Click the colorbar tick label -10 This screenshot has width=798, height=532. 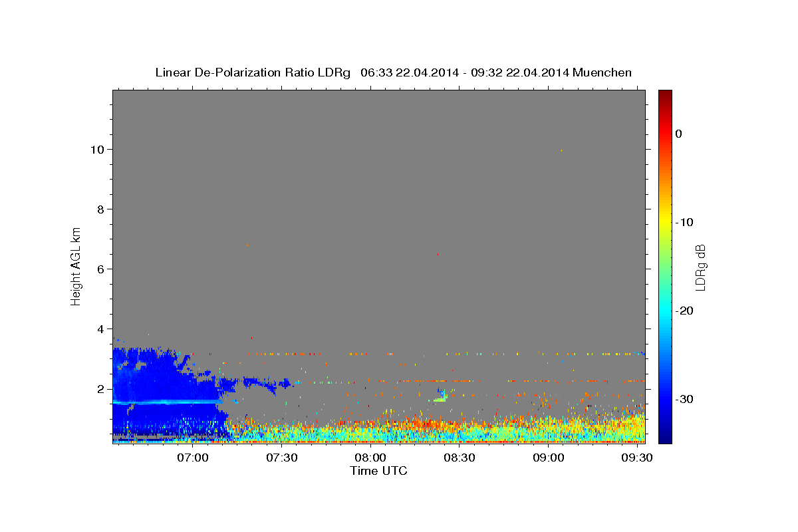point(684,222)
